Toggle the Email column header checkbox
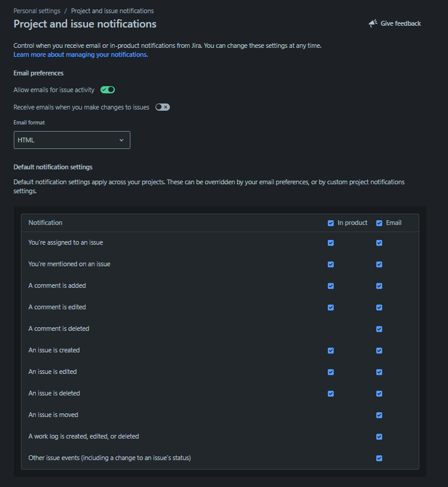 (x=379, y=223)
